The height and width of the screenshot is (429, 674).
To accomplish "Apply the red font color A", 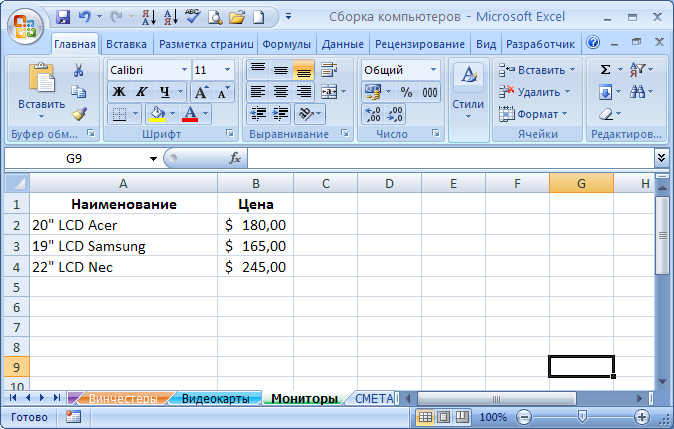I will (190, 114).
